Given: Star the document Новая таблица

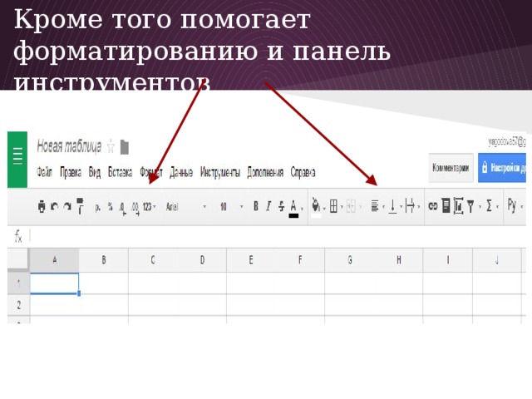Looking at the screenshot, I should (x=111, y=147).
